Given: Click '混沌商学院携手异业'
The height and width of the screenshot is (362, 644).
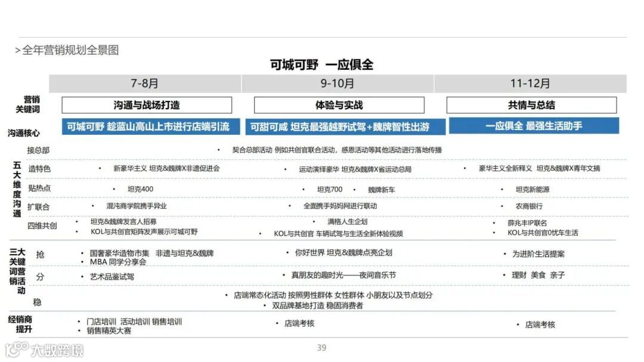Looking at the screenshot, I should coord(137,206).
